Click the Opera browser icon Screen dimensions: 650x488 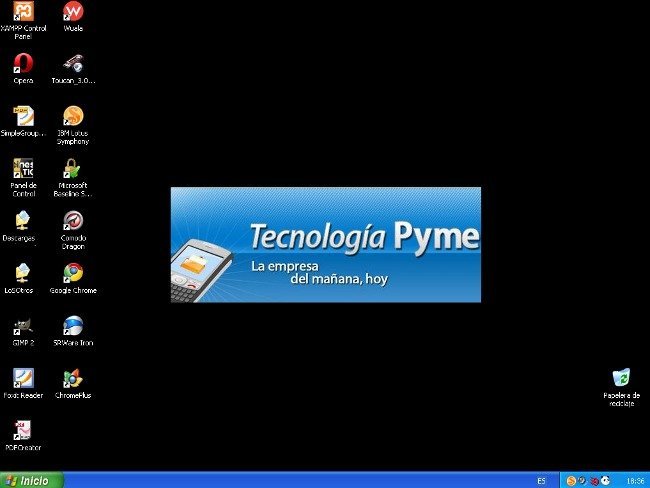pos(22,64)
